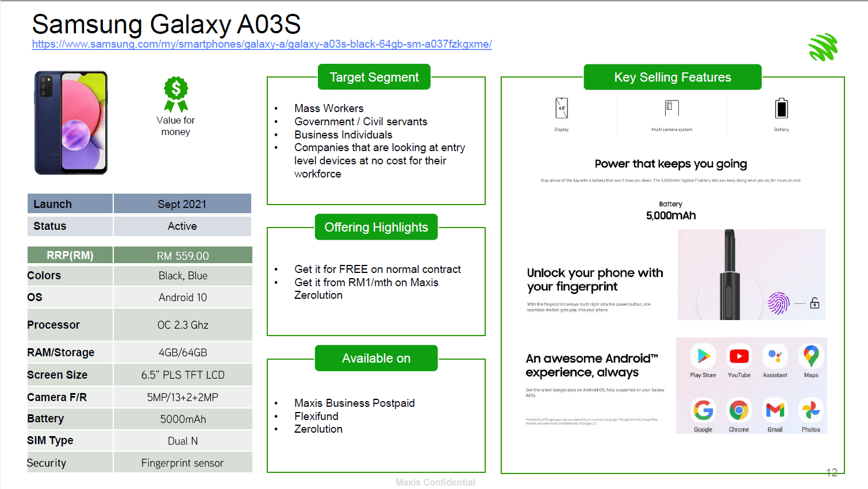868x489 pixels.
Task: Click the Launch row label
Action: [x=70, y=204]
